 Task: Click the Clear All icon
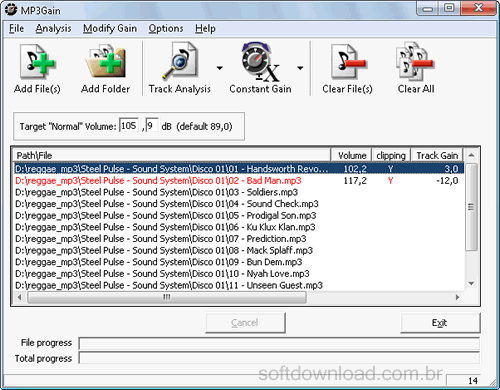point(415,62)
